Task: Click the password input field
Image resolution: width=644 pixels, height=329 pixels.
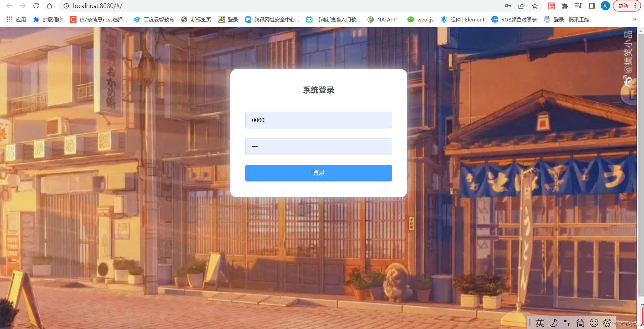Action: 318,147
